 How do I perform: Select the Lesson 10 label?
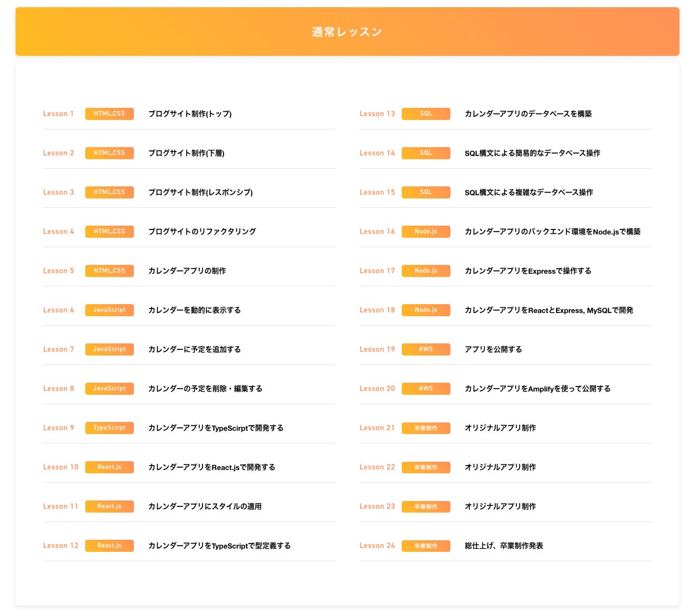[61, 467]
